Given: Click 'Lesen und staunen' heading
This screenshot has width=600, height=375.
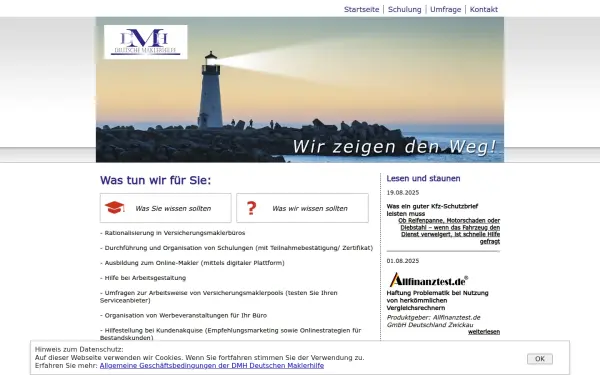Looking at the screenshot, I should pos(423,178).
